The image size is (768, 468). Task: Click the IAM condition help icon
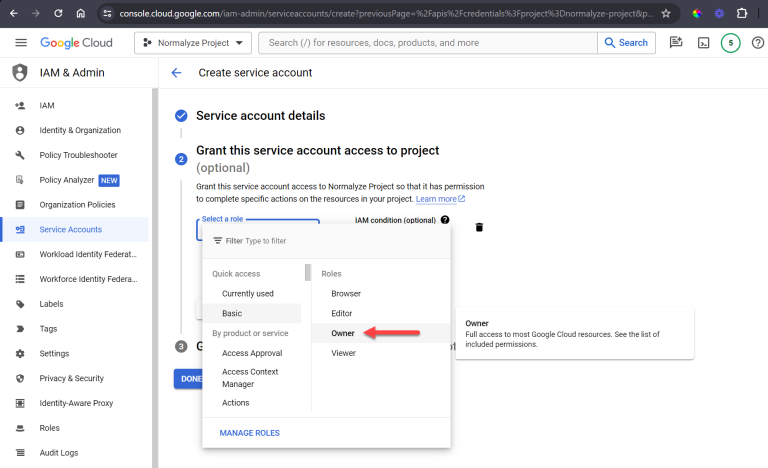445,219
